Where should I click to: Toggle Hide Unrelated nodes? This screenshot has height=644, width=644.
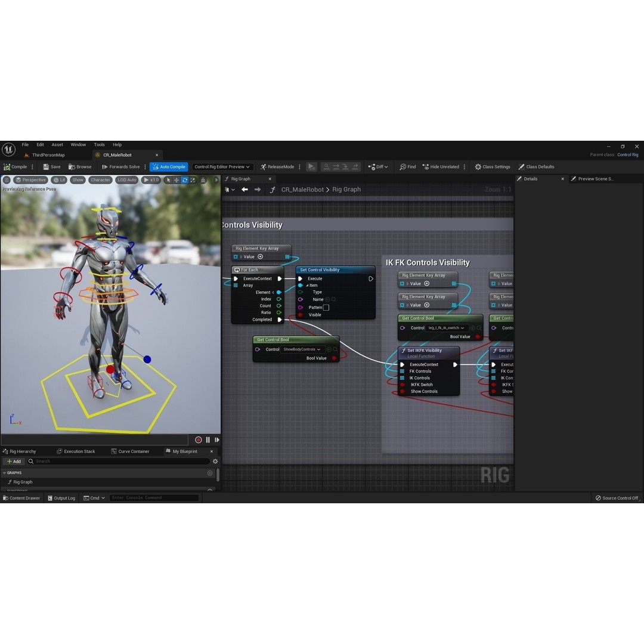(440, 167)
